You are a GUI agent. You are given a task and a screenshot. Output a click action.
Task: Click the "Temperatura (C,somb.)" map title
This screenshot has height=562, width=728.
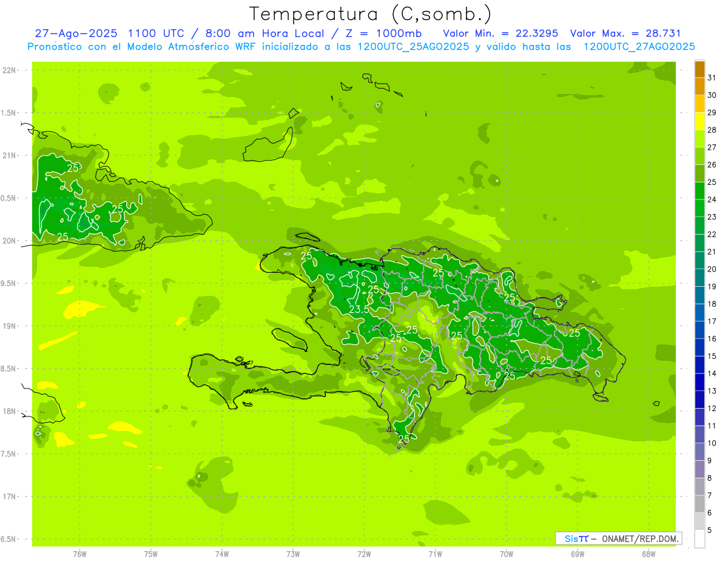point(371,14)
